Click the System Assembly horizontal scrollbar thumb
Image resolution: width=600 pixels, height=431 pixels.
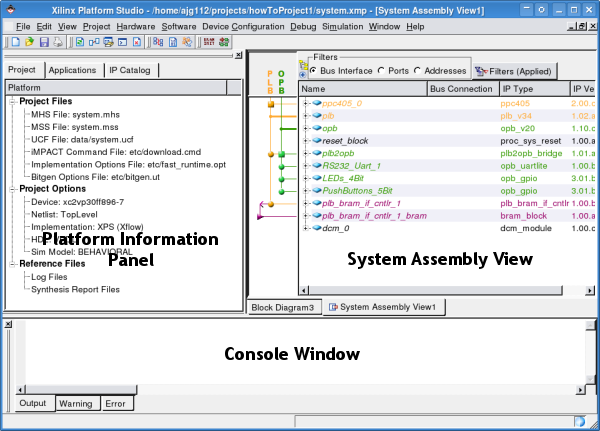click(435, 291)
